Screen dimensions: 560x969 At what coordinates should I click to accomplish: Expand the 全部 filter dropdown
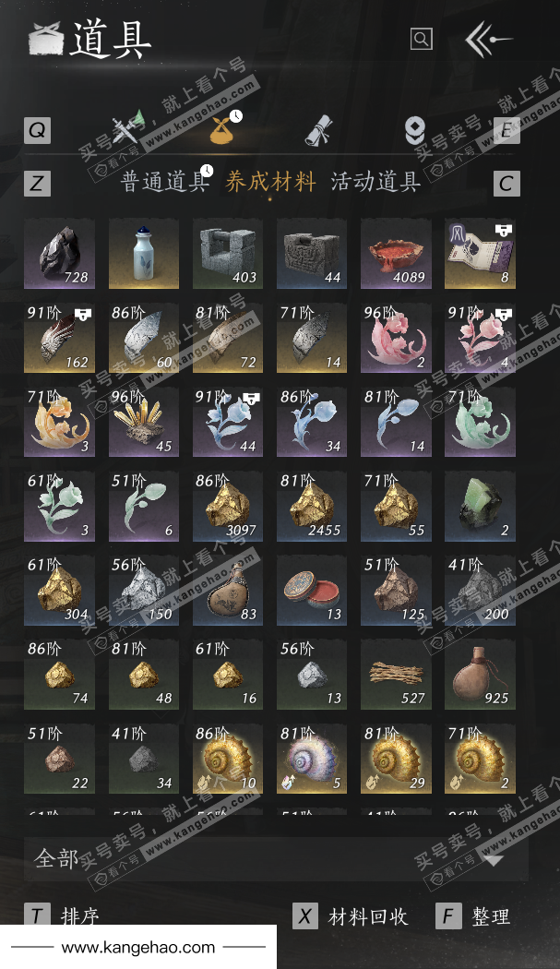pos(276,859)
